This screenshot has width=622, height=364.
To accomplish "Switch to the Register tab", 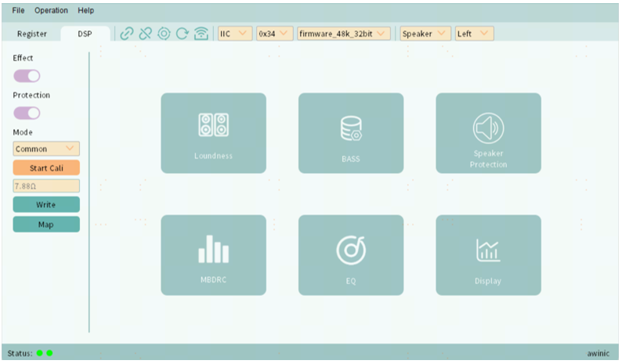I will coord(32,34).
